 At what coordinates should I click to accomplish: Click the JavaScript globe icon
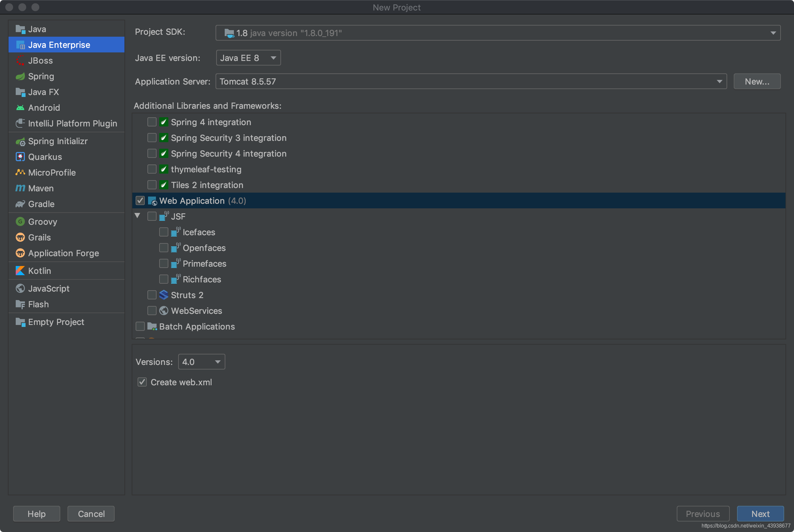click(x=20, y=289)
